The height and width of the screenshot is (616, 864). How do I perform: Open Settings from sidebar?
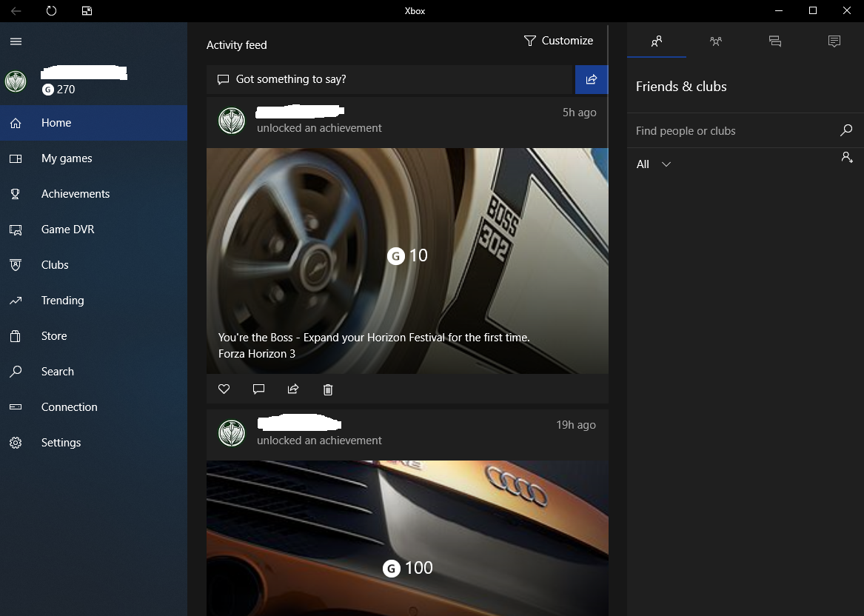pyautogui.click(x=94, y=443)
